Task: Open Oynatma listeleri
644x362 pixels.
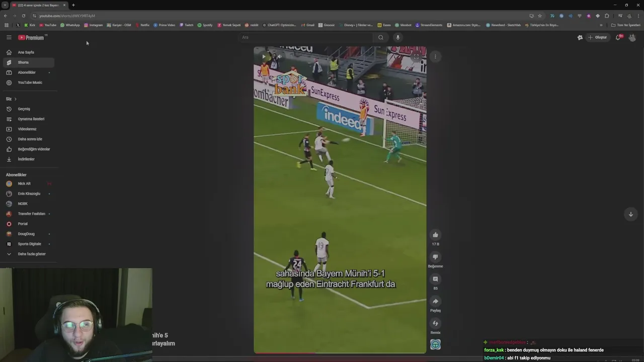Action: click(x=28, y=119)
